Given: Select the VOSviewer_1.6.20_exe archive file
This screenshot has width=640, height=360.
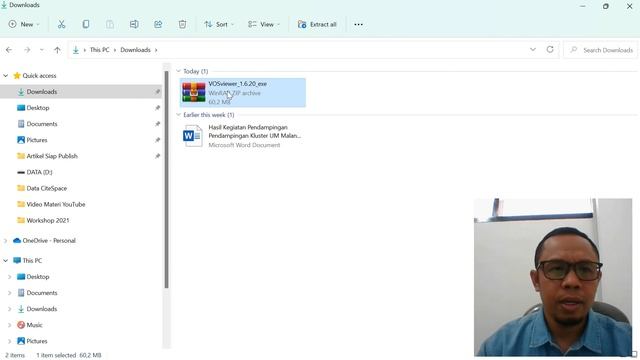Looking at the screenshot, I should tap(243, 93).
